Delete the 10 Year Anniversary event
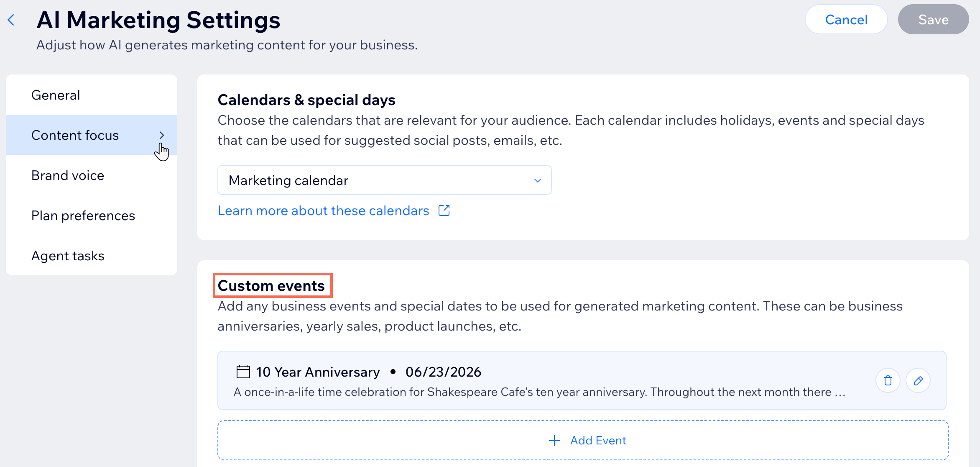980x467 pixels. 888,380
